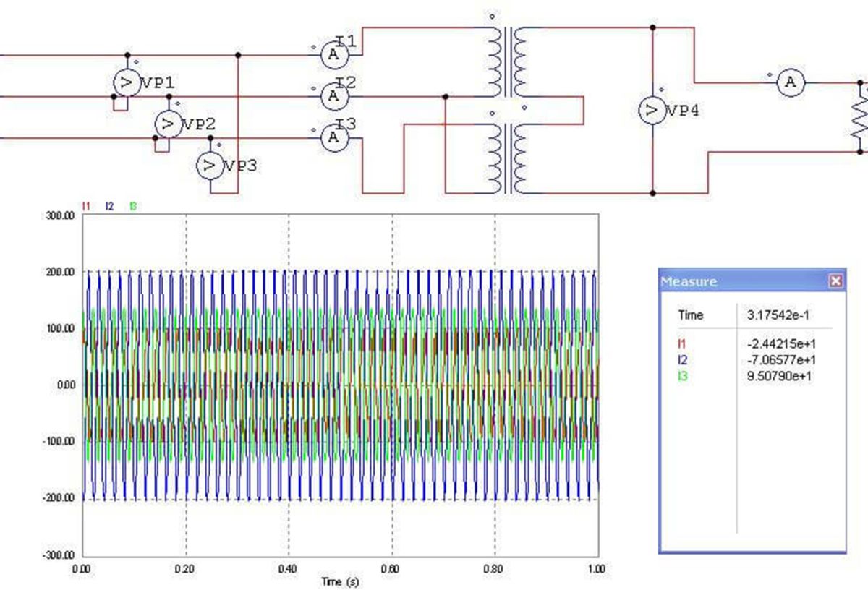Select the I1 ammeter symbol

[x=332, y=54]
